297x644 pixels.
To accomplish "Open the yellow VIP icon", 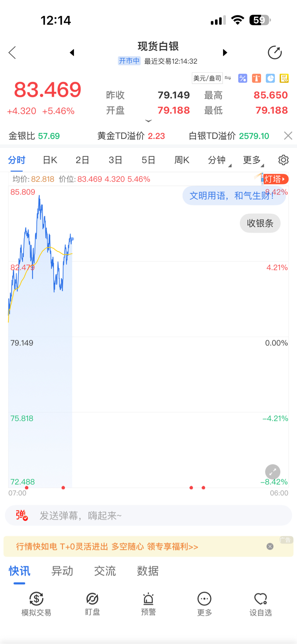I will [x=284, y=79].
